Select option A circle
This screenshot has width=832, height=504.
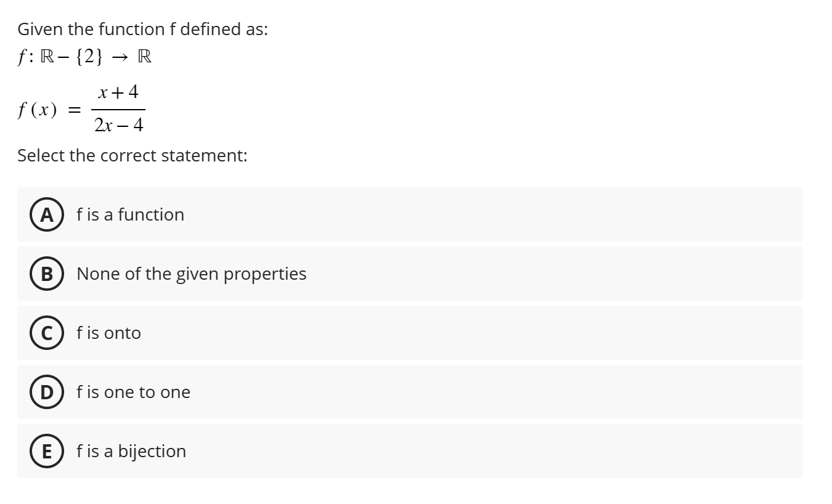pyautogui.click(x=46, y=214)
